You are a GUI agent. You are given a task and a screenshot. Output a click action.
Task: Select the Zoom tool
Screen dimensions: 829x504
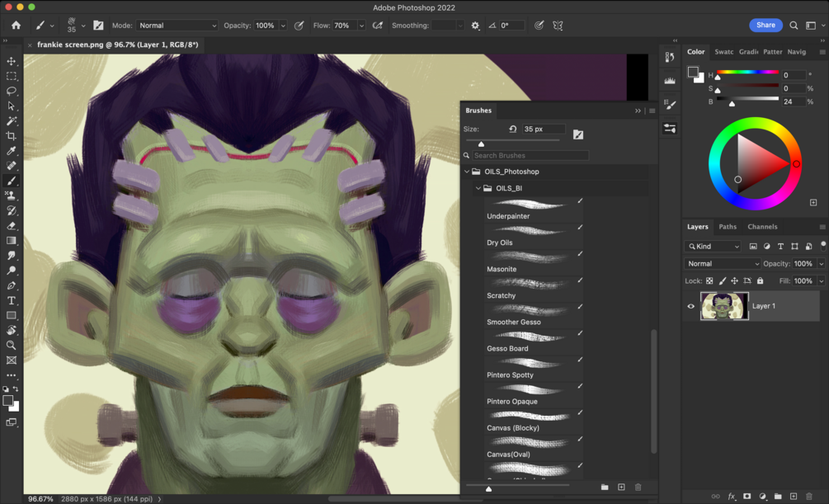point(11,346)
